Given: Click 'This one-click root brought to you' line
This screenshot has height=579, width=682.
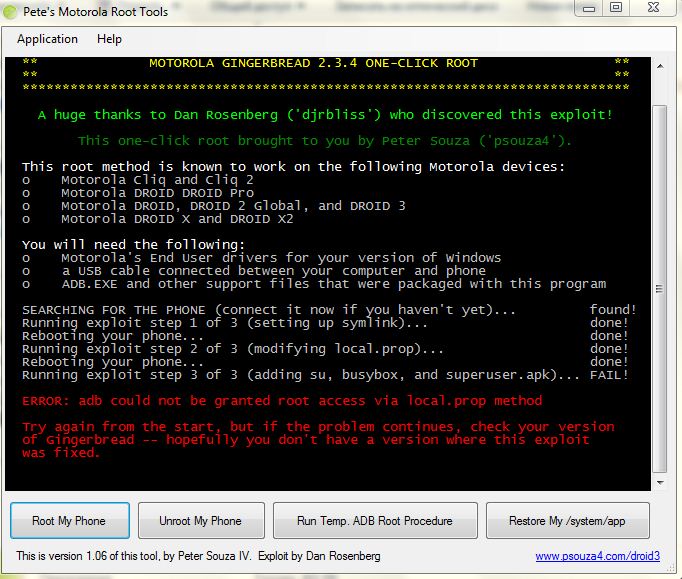Looking at the screenshot, I should point(325,141).
